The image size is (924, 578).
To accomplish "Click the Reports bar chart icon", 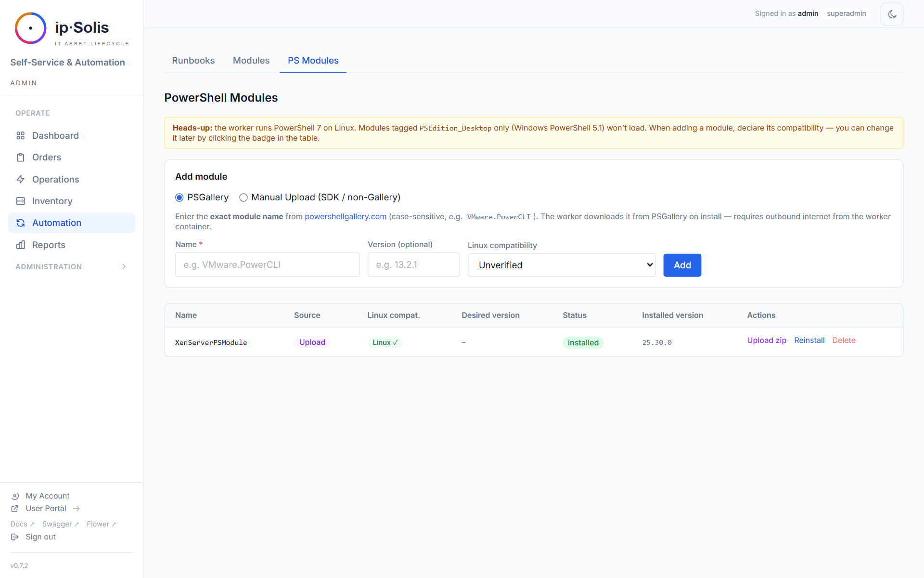I will (x=20, y=245).
